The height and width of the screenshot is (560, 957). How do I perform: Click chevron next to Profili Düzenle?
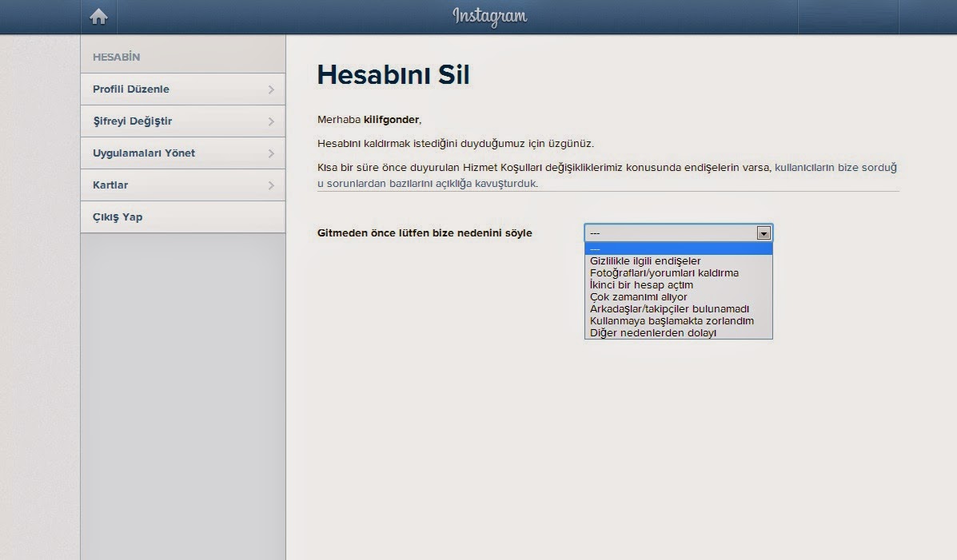[271, 89]
